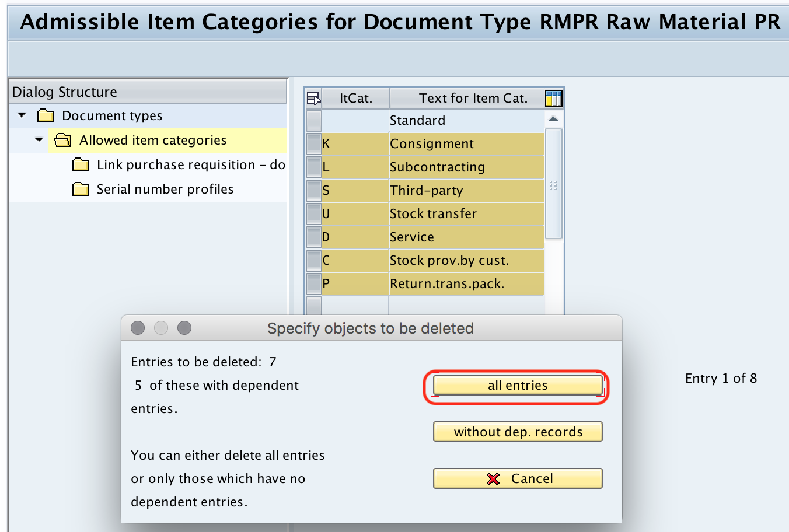This screenshot has width=789, height=532.
Task: Click the red X icon on the Cancel button
Action: (x=494, y=478)
